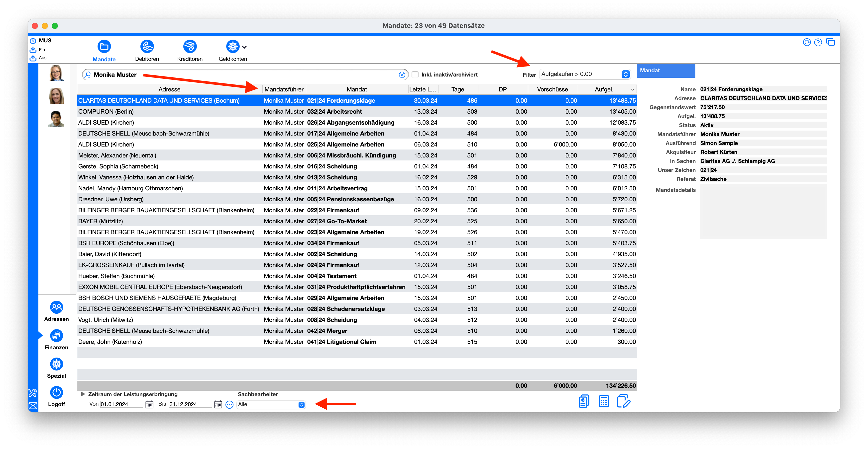Select row 042|24 Merger
This screenshot has height=449, width=868.
(x=357, y=331)
